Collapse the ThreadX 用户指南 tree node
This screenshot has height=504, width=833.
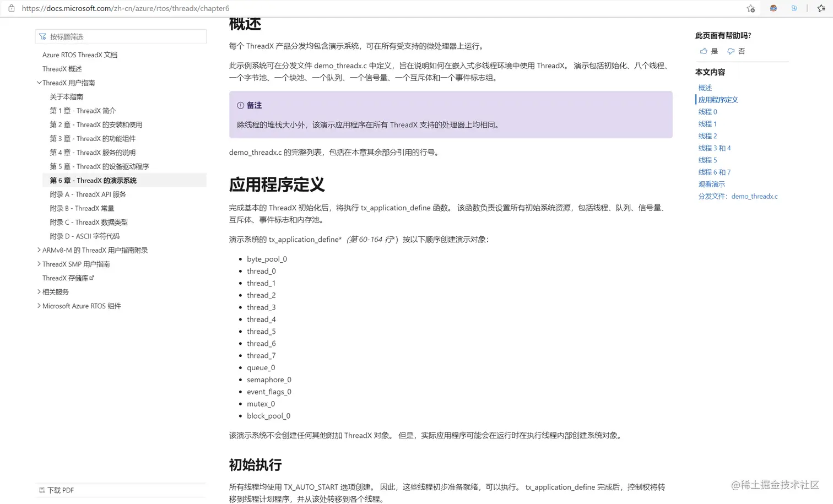point(39,83)
